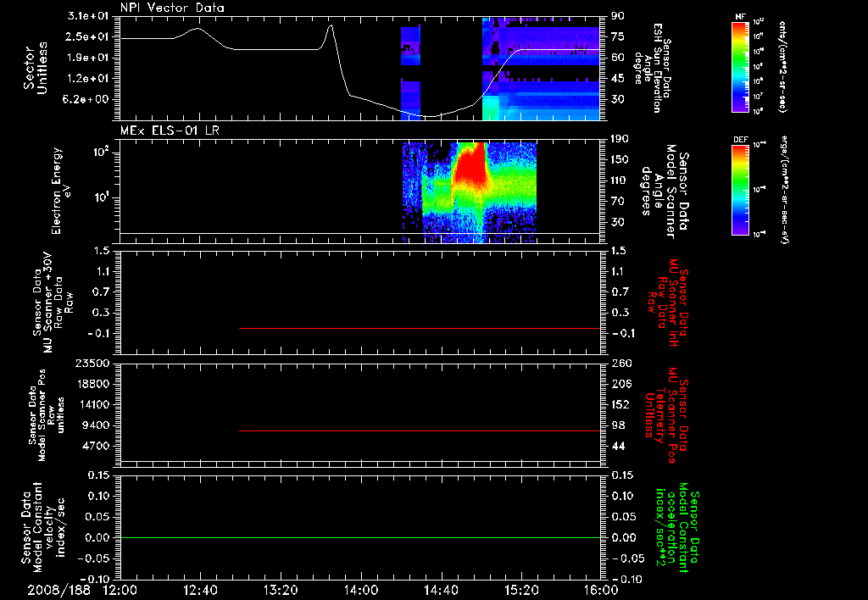Click the DEF color bar legend
Image resolution: width=868 pixels, height=600 pixels.
pyautogui.click(x=741, y=189)
